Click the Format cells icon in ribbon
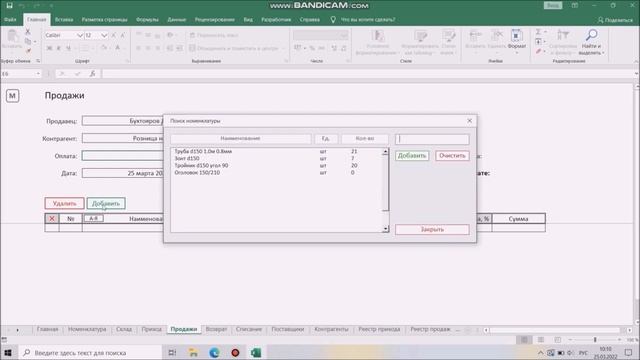 516,36
